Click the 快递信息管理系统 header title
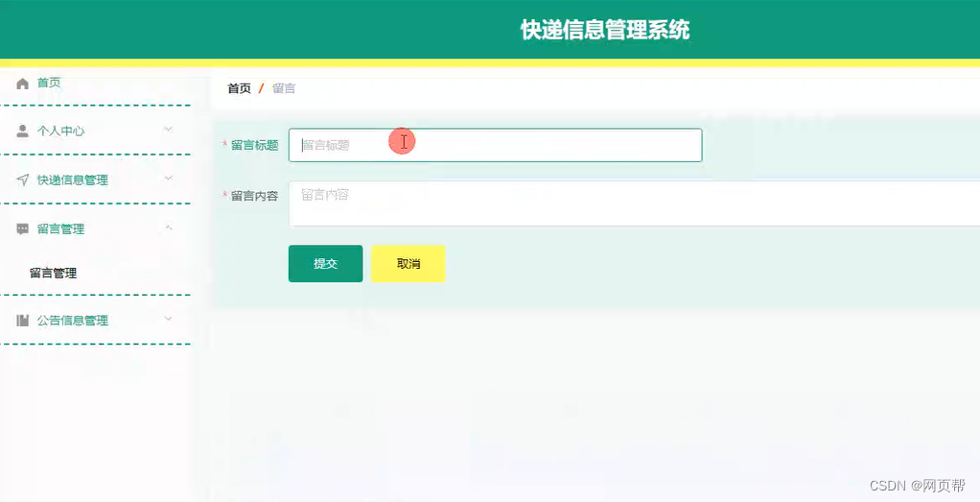Screen dimensions: 980x502 (x=605, y=30)
